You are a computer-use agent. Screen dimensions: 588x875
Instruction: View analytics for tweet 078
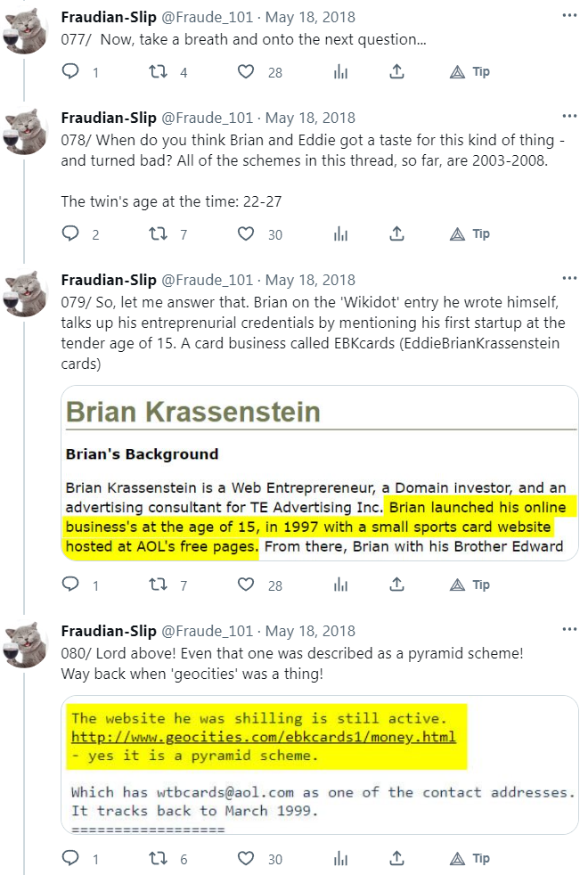point(339,234)
